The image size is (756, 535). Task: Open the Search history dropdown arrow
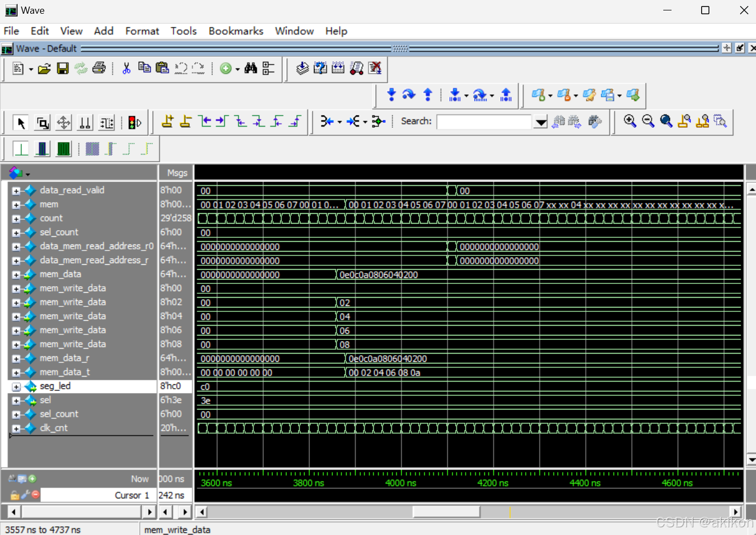click(541, 122)
